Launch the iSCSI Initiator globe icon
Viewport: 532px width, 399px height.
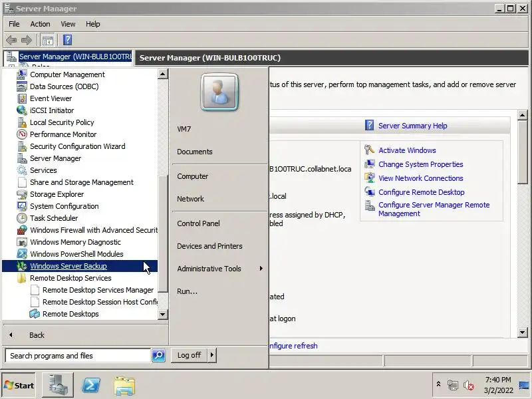click(x=22, y=110)
